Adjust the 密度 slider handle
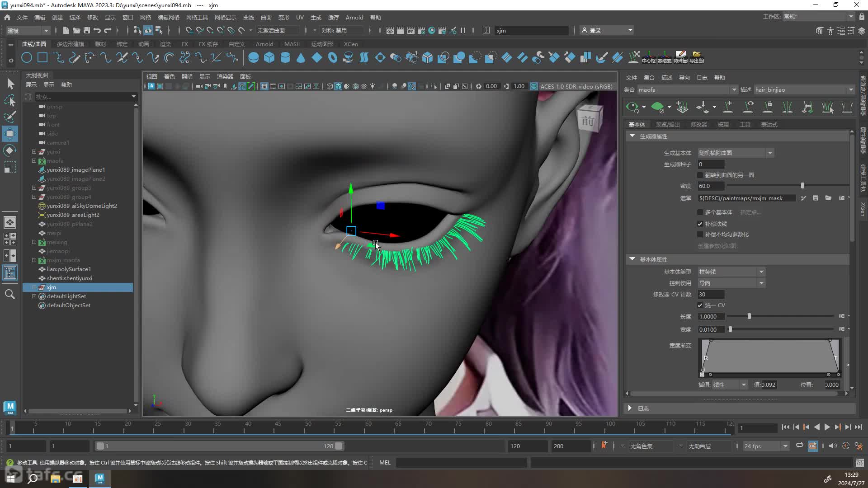Image resolution: width=868 pixels, height=488 pixels. point(802,186)
